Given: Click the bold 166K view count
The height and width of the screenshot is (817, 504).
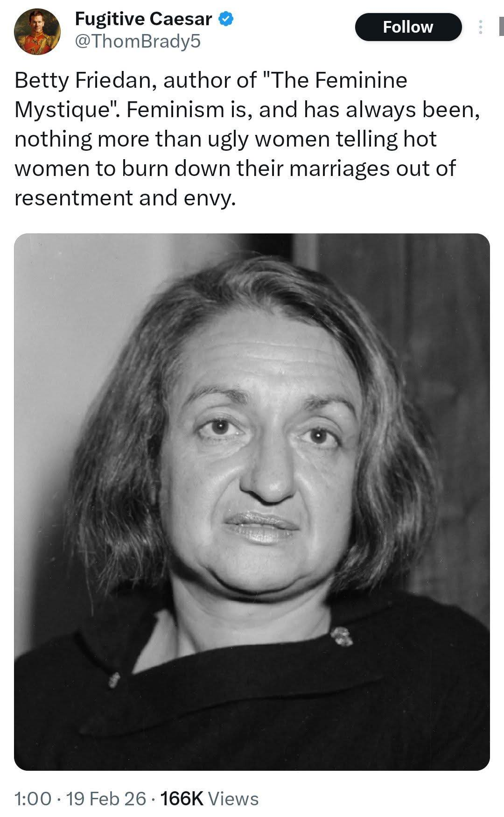Looking at the screenshot, I should click(182, 798).
